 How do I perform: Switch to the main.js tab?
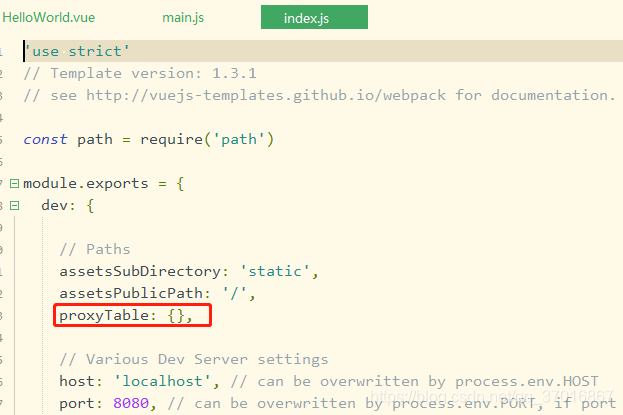click(x=183, y=17)
